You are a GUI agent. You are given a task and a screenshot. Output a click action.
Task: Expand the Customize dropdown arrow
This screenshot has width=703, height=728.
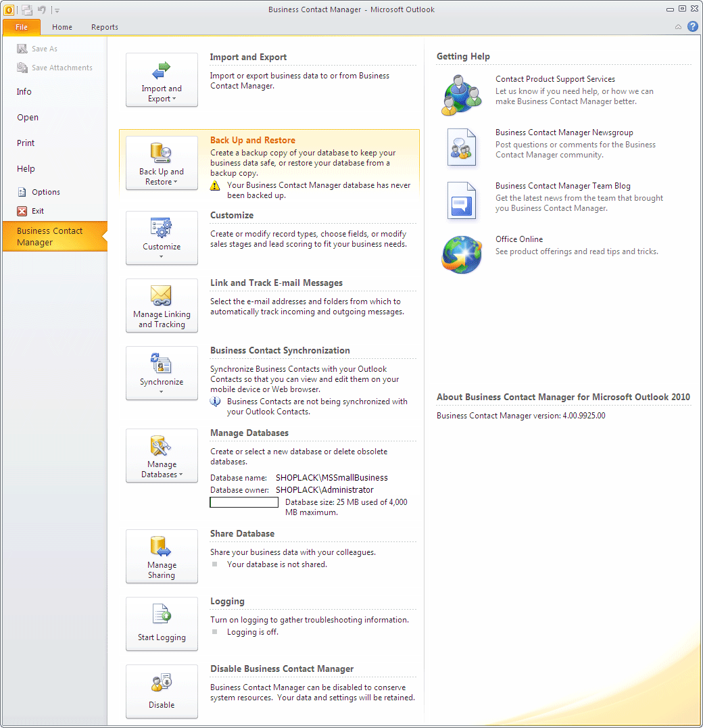click(x=161, y=256)
